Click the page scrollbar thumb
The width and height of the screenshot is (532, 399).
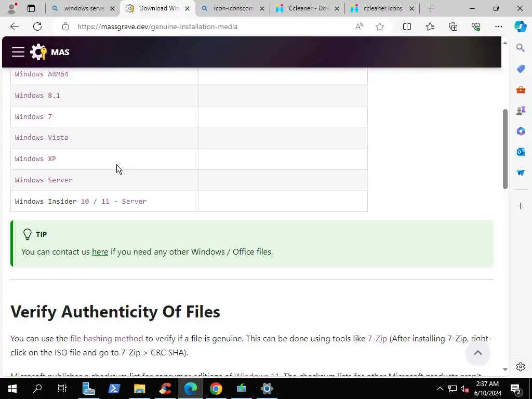[505, 149]
